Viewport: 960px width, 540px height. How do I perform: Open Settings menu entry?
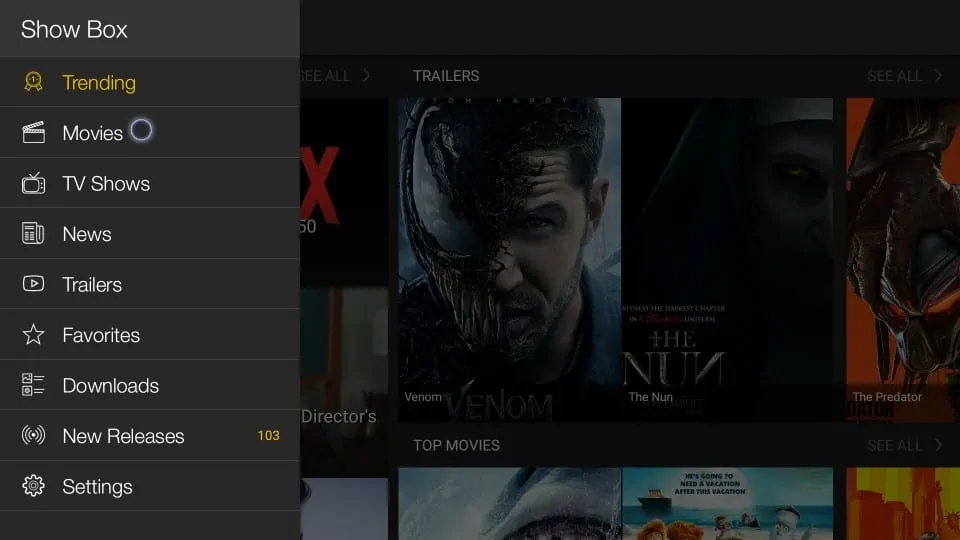150,486
